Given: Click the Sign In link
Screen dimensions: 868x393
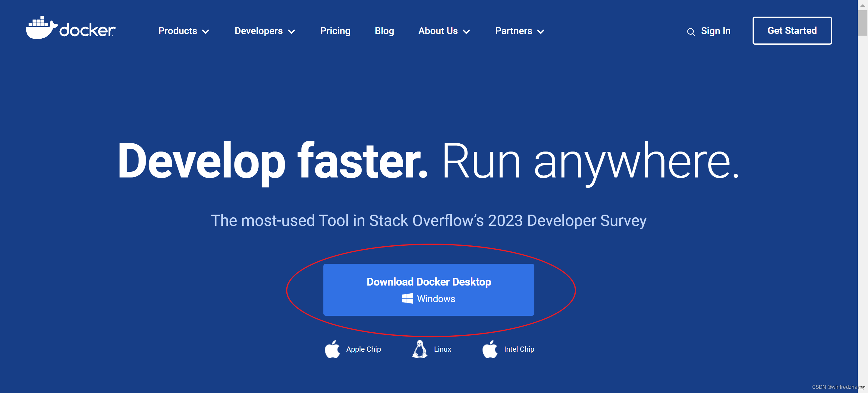Looking at the screenshot, I should coord(715,31).
